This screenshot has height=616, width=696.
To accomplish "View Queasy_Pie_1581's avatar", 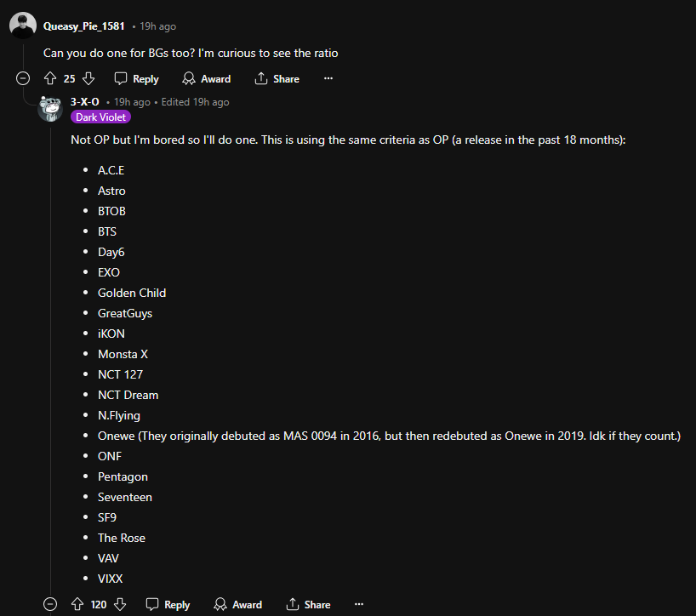I will click(23, 26).
